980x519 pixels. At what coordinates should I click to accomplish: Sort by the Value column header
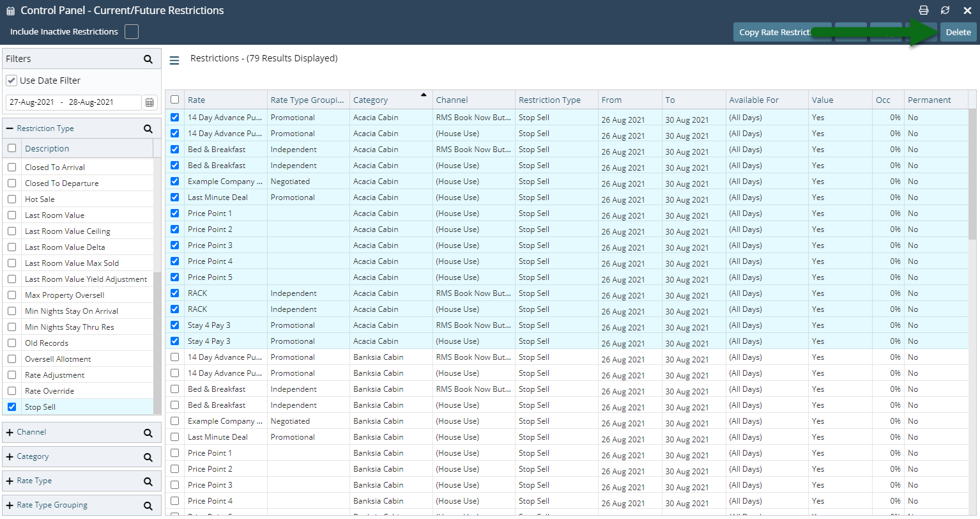click(840, 100)
